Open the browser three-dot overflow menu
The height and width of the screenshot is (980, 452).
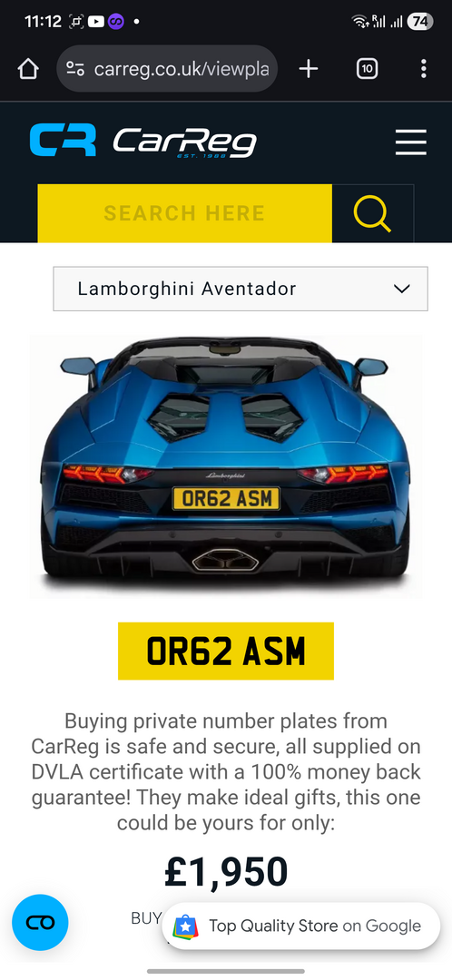424,69
